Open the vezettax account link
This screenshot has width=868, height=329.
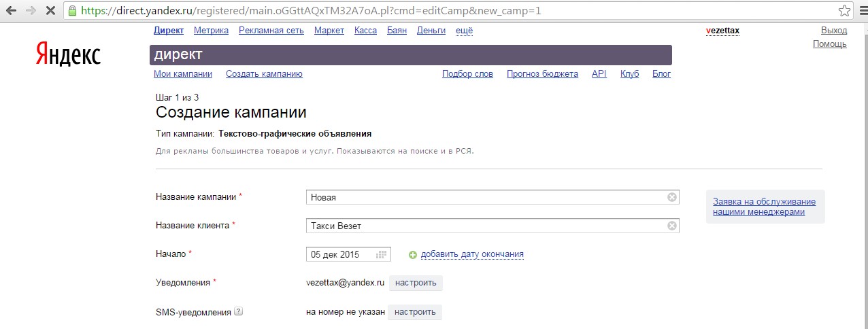click(722, 31)
